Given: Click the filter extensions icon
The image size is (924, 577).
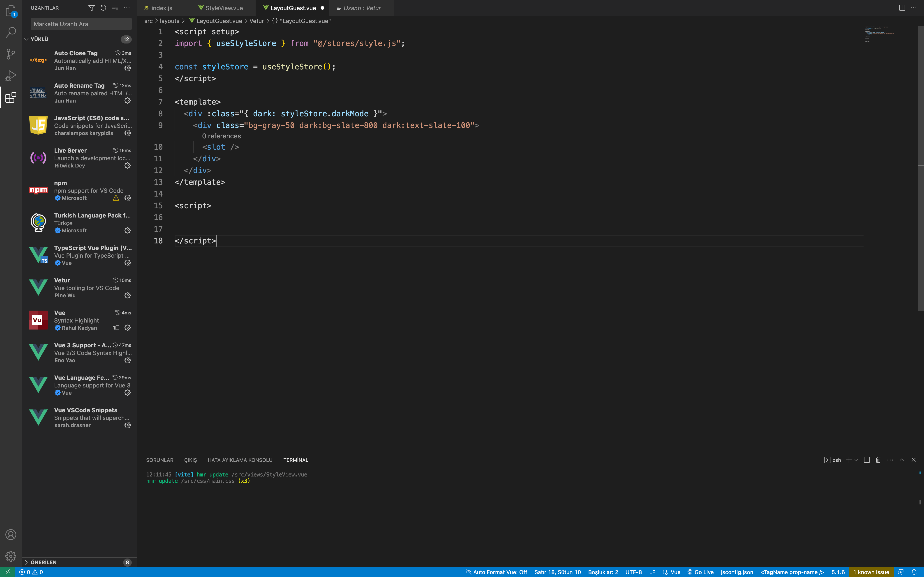Looking at the screenshot, I should (x=92, y=8).
